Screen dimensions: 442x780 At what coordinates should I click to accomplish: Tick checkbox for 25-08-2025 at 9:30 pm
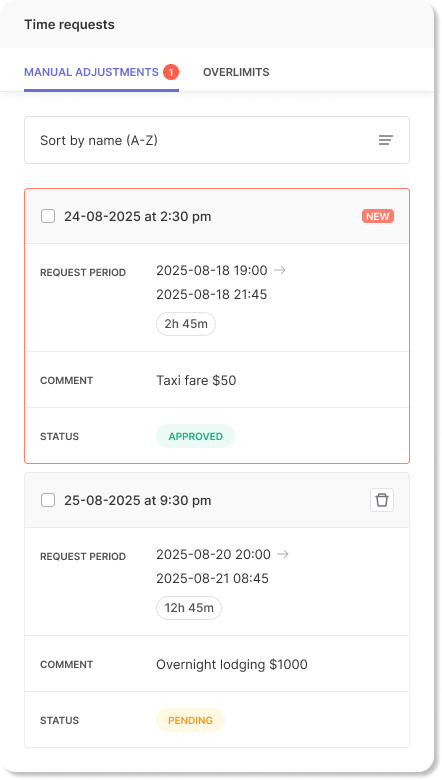click(x=48, y=500)
